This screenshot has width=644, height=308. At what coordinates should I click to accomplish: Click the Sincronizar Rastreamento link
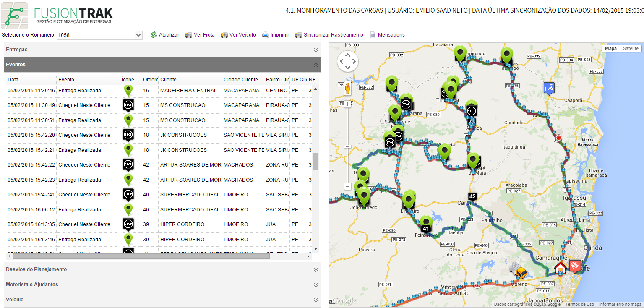334,35
